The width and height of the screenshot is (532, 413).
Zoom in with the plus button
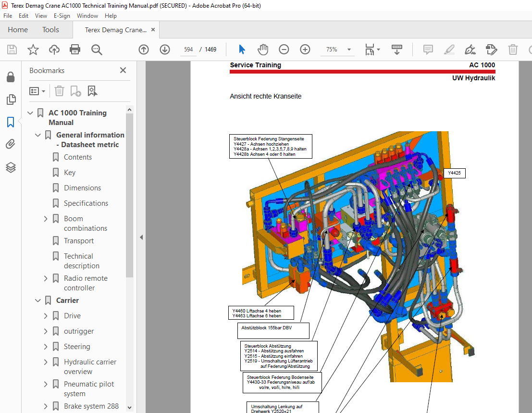[x=305, y=50]
